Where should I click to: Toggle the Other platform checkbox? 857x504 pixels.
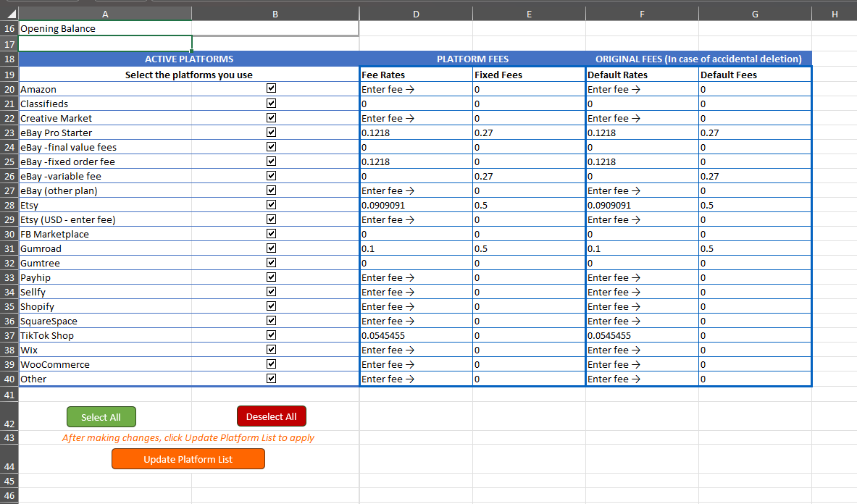pos(271,378)
